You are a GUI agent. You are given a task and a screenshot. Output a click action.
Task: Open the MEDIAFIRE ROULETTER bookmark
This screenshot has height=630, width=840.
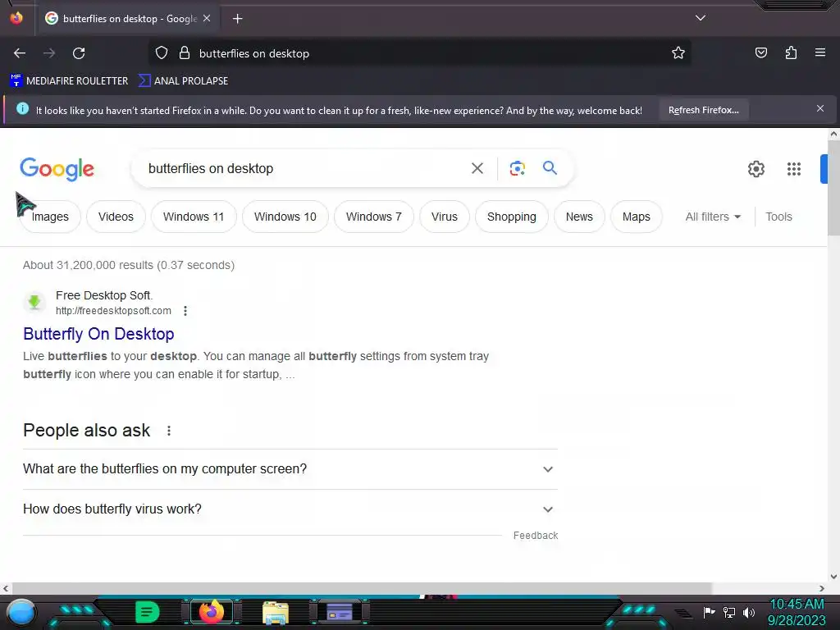point(69,81)
